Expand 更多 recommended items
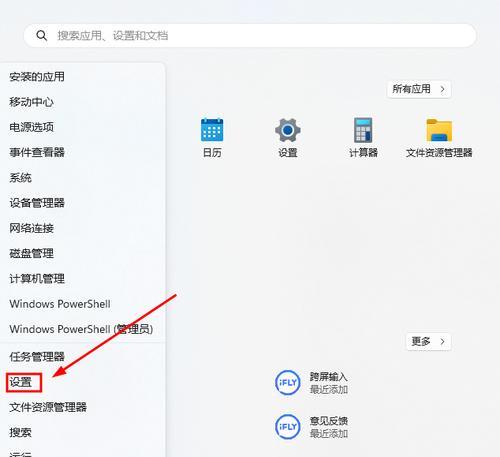 click(428, 342)
